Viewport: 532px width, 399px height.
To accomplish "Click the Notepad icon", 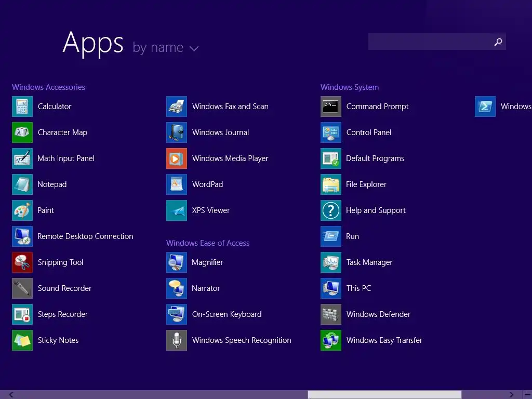I will click(22, 184).
